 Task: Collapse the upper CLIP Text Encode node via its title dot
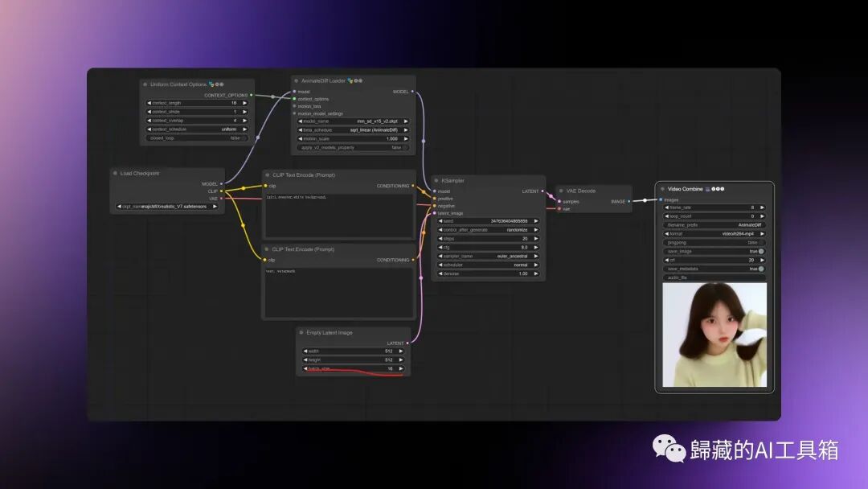click(x=268, y=175)
